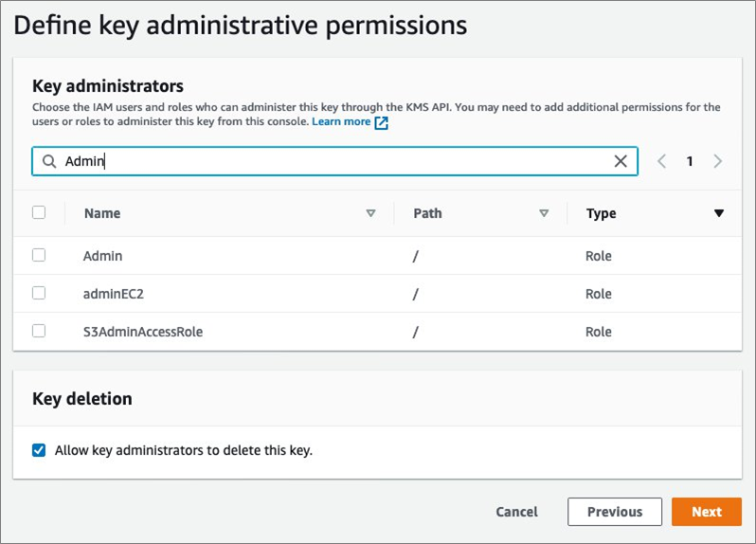756x544 pixels.
Task: Click the search magnifier icon
Action: pyautogui.click(x=48, y=161)
